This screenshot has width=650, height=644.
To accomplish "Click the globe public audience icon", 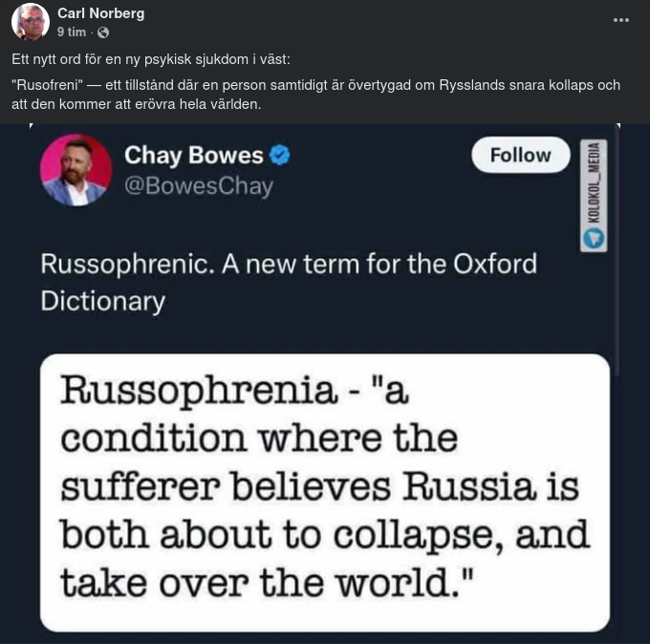I will (103, 32).
